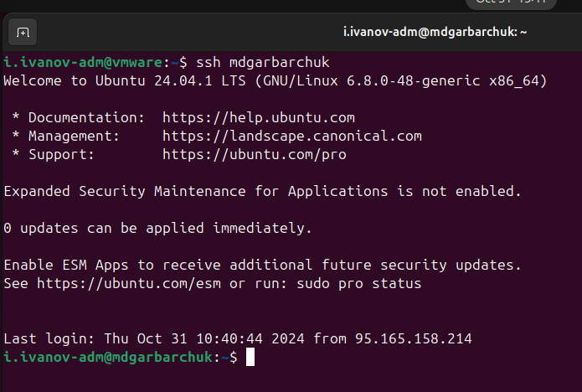Click the 'Expanded Security Maintenance' message line

[262, 191]
